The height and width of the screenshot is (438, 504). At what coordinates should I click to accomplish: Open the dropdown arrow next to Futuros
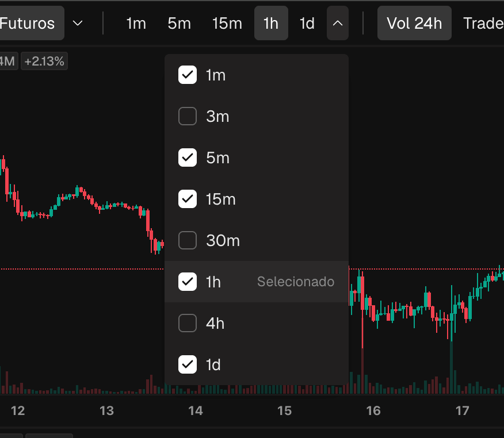click(x=78, y=23)
